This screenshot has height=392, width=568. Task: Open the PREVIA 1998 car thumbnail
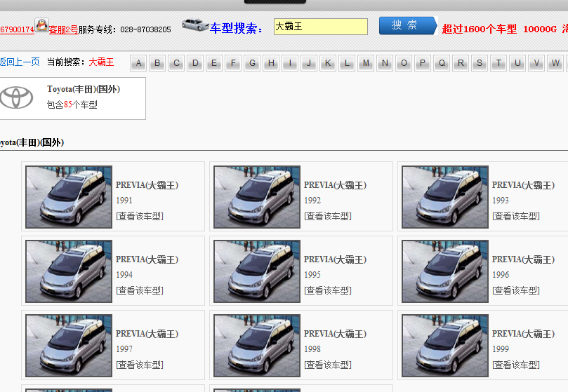(257, 346)
